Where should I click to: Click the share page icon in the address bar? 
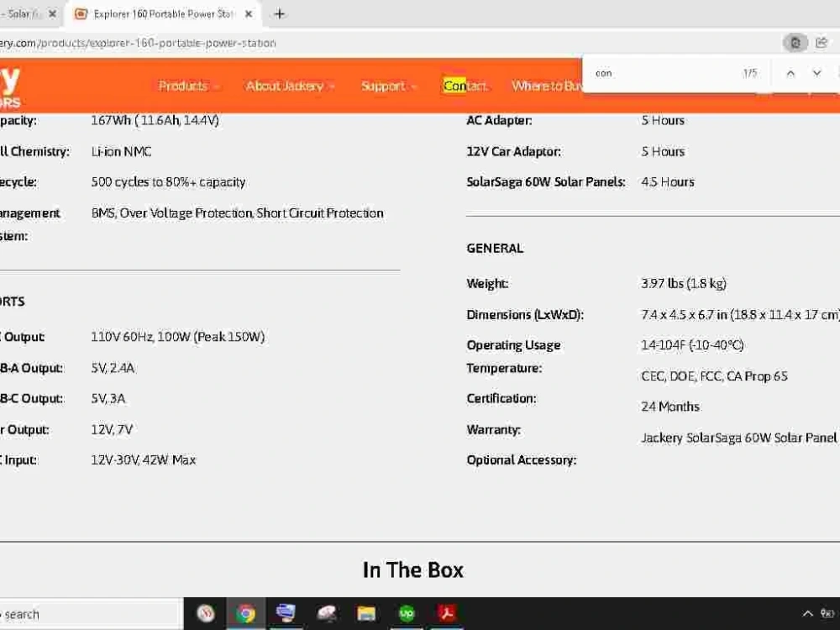(822, 43)
